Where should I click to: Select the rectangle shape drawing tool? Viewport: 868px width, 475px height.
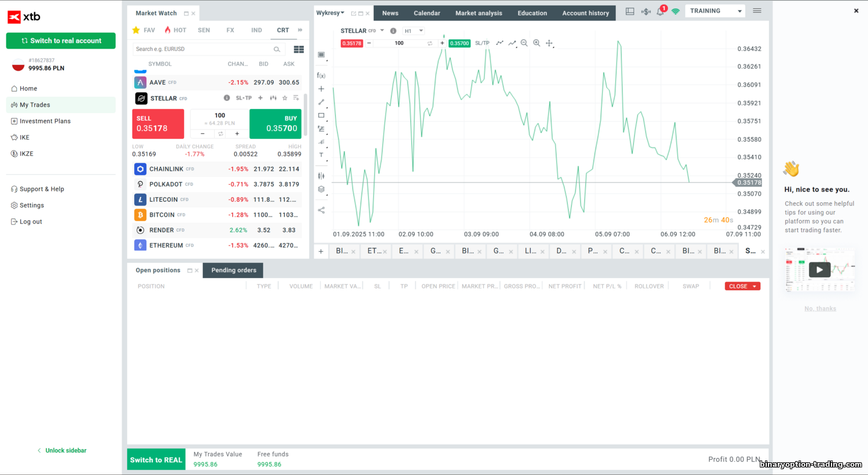(x=321, y=115)
